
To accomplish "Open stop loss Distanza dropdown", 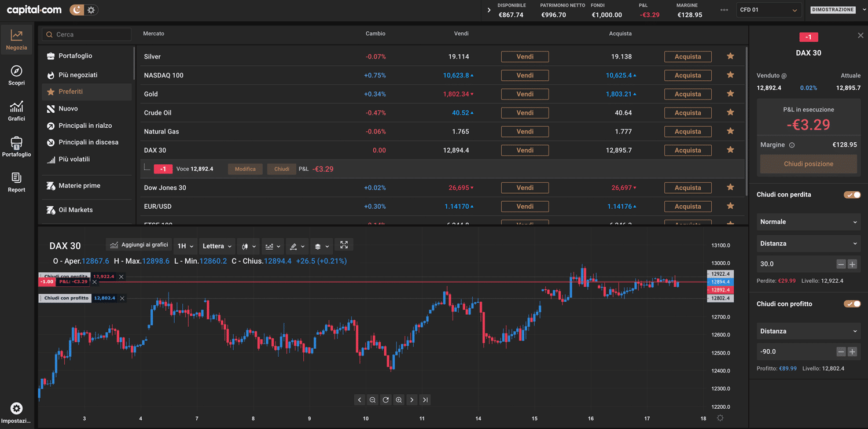I will (x=808, y=243).
